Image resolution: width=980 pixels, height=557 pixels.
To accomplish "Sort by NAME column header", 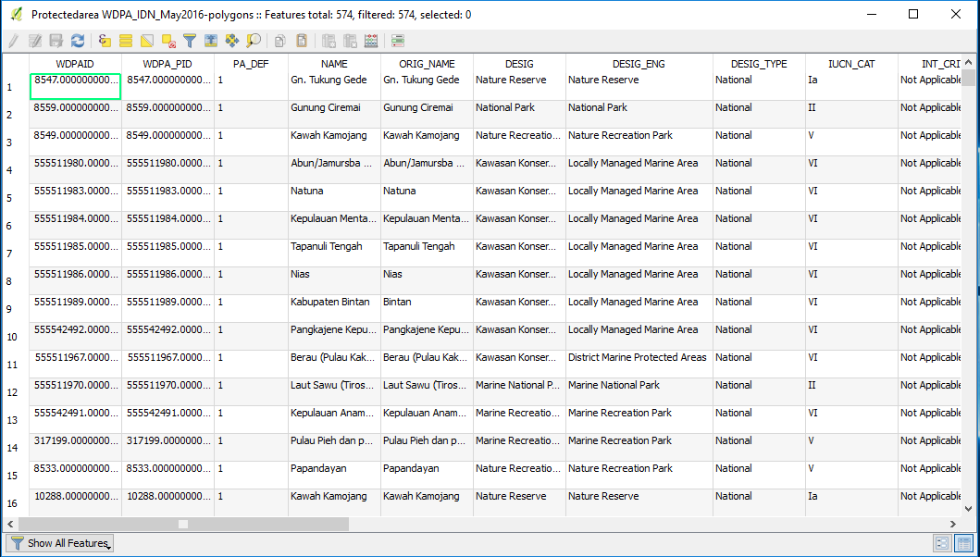I will pos(334,64).
